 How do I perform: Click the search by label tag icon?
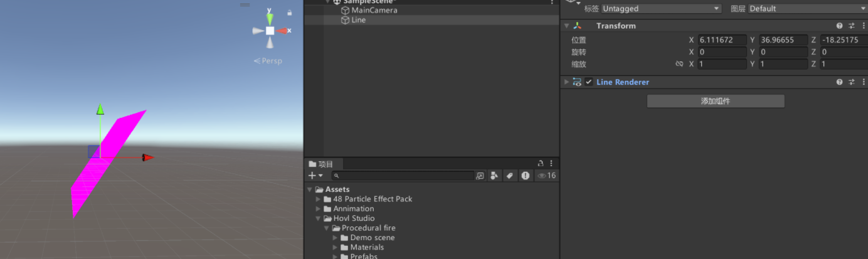510,176
